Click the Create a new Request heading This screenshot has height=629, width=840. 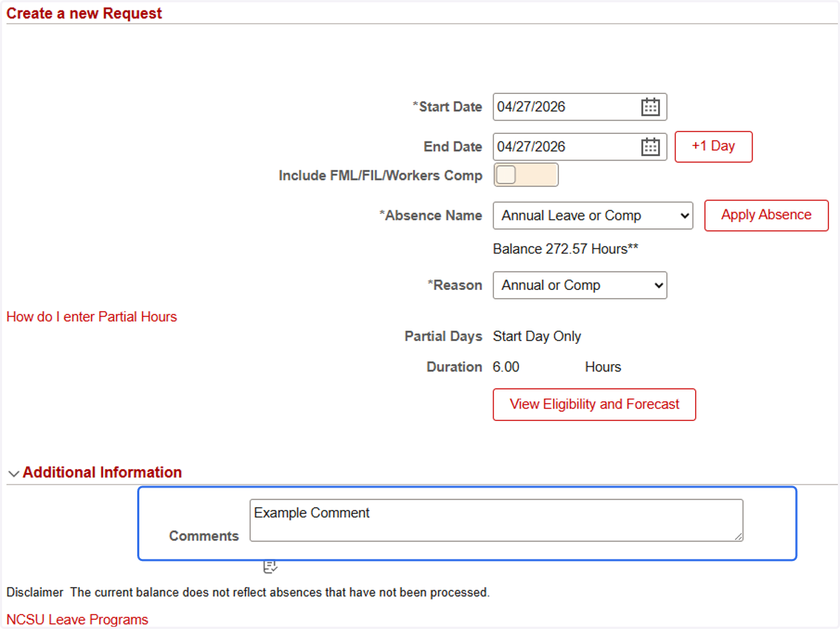click(84, 13)
